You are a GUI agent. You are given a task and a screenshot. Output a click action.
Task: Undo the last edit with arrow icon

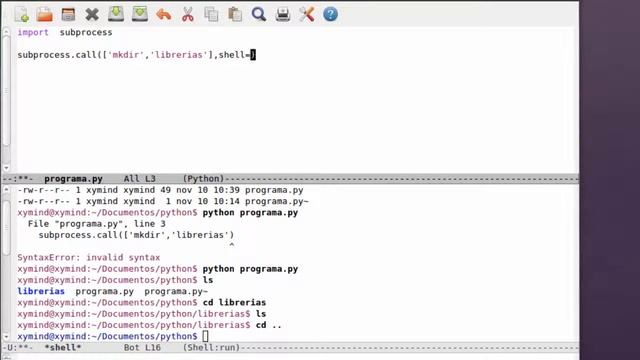pos(164,15)
